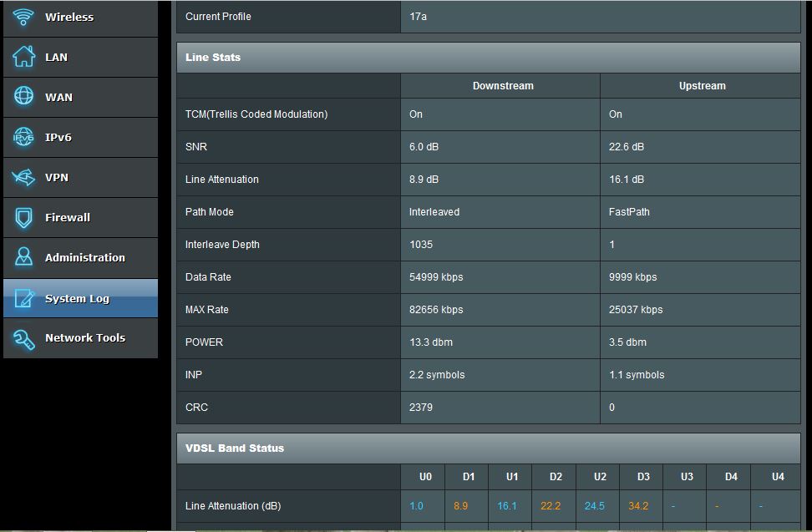Click the IPv6 globe icon
Viewport: 812px width, 532px height.
23,137
